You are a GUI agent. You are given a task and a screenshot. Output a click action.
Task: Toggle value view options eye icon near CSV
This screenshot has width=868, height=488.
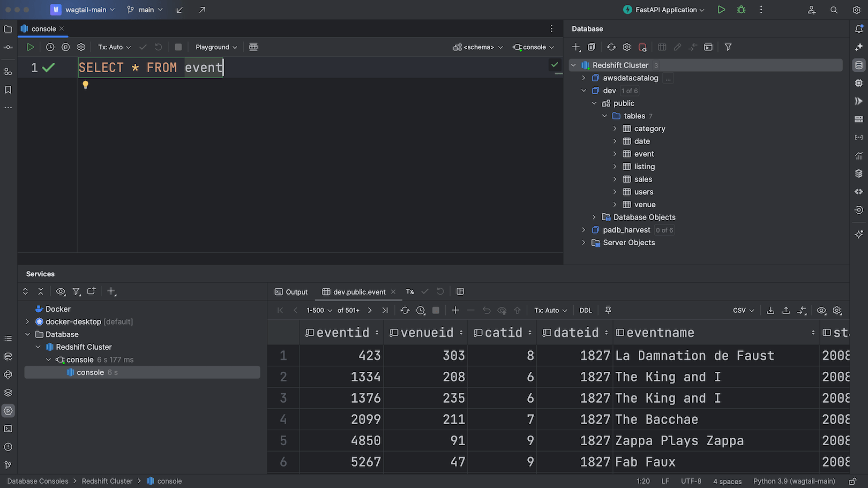(x=821, y=310)
